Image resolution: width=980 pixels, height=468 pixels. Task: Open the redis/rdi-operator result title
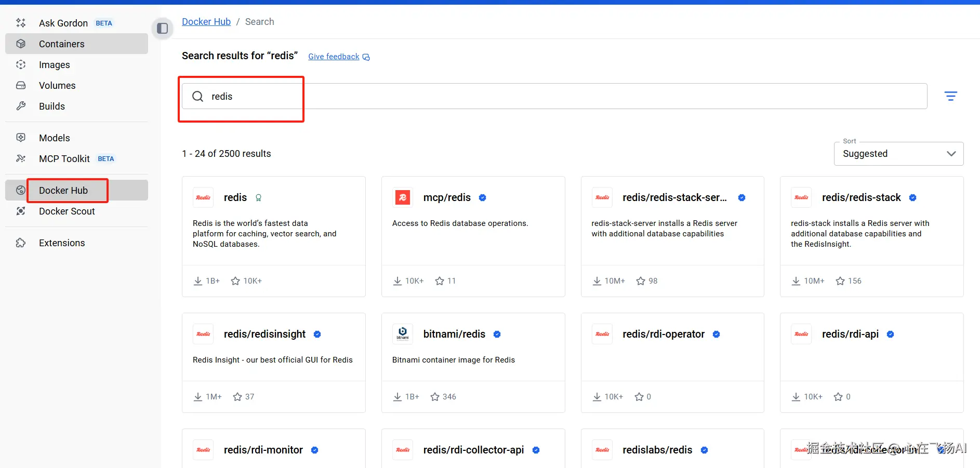pyautogui.click(x=664, y=334)
